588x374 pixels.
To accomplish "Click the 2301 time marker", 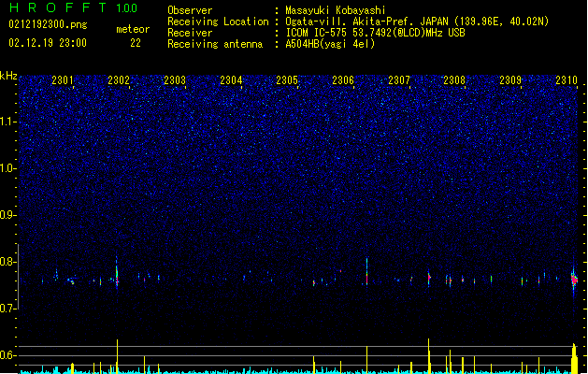I will coord(63,79).
